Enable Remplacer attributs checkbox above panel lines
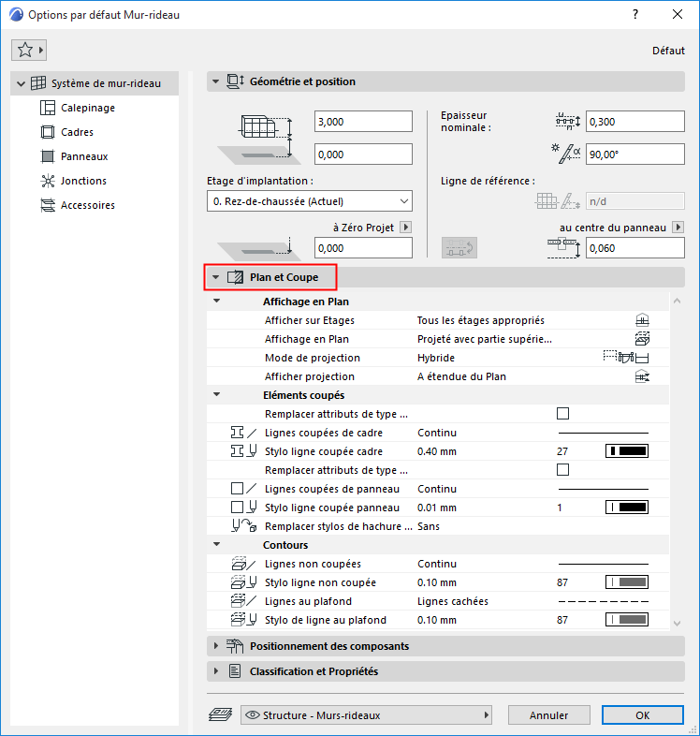This screenshot has height=736, width=700. point(562,470)
